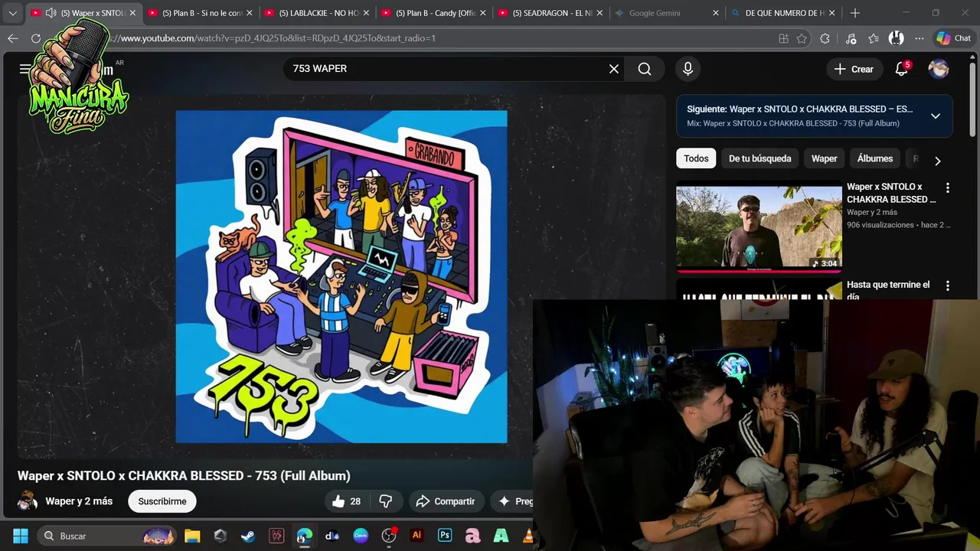Mute the playing Waper x SNTOLO tab

(51, 13)
